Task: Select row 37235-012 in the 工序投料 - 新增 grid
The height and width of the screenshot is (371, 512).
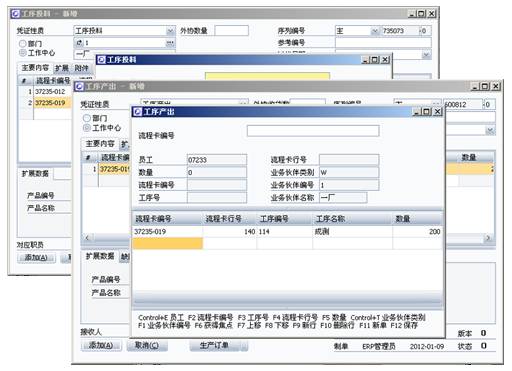Action: click(x=52, y=91)
